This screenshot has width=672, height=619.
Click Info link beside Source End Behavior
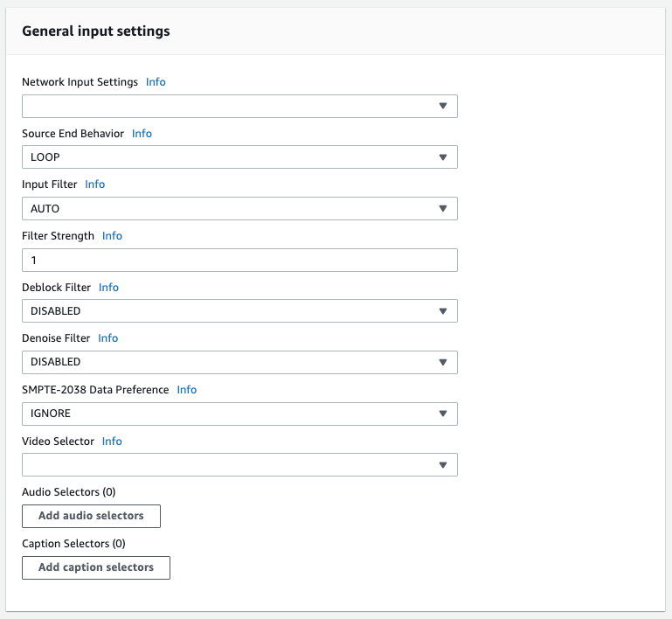coord(142,134)
